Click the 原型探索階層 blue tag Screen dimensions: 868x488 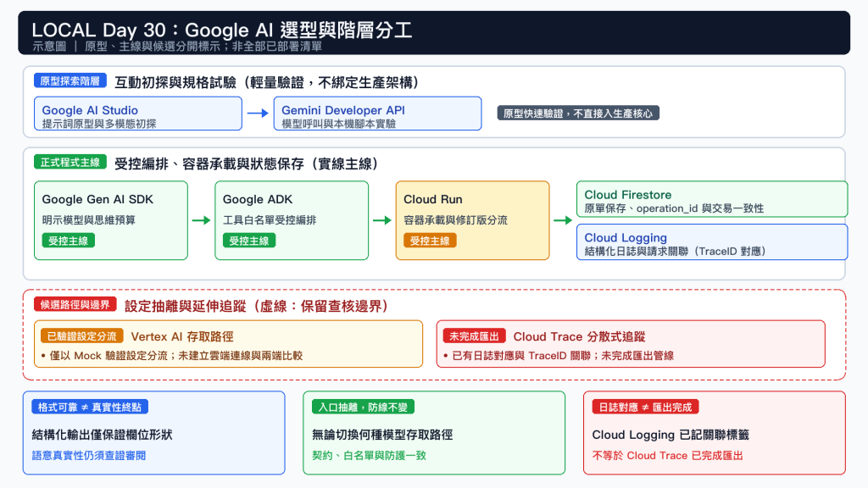tap(70, 80)
